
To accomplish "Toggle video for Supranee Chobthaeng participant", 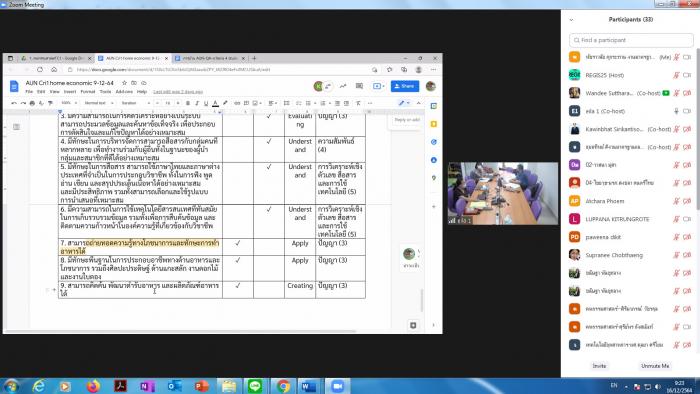I will [687, 255].
